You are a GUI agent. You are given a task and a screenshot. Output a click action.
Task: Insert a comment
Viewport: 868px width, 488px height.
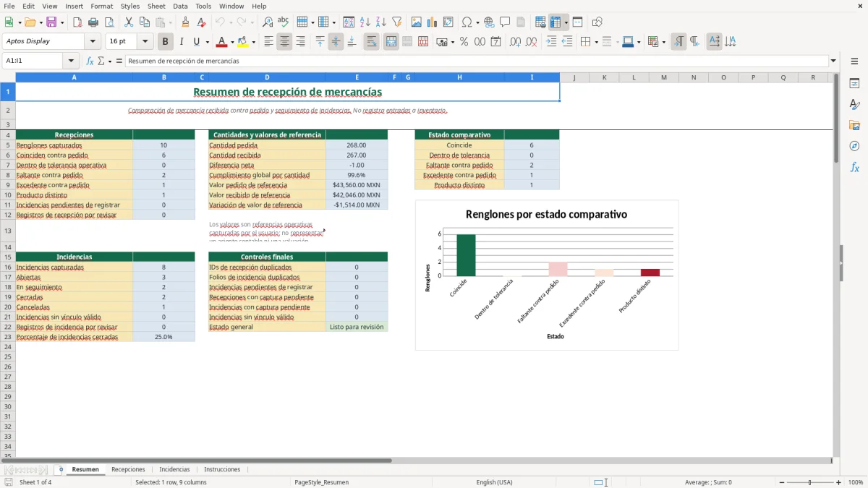click(505, 22)
